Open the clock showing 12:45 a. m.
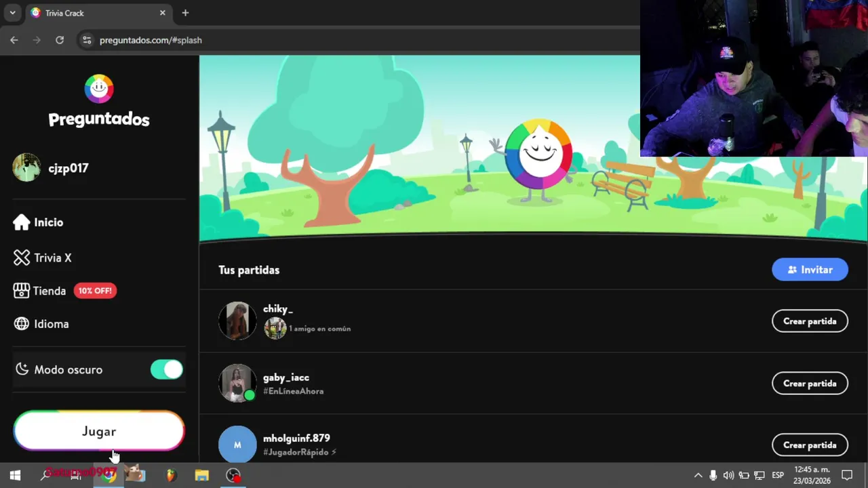 click(812, 475)
